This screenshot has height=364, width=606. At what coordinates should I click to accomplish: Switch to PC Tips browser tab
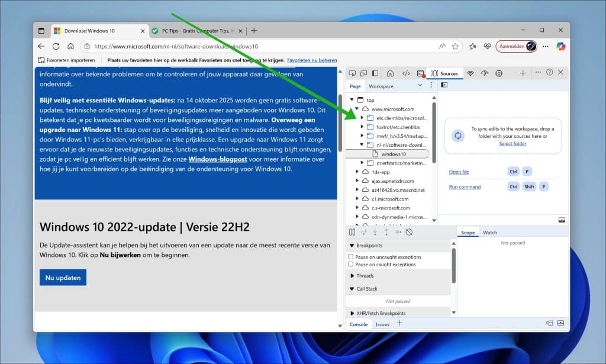point(198,31)
